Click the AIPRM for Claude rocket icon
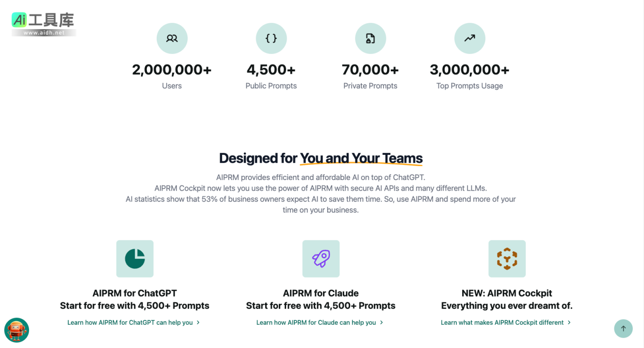 point(321,259)
